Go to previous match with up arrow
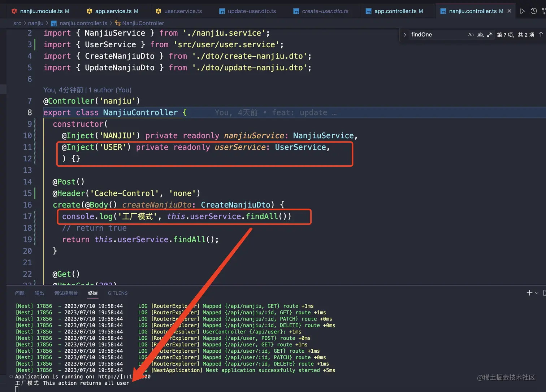 click(541, 35)
